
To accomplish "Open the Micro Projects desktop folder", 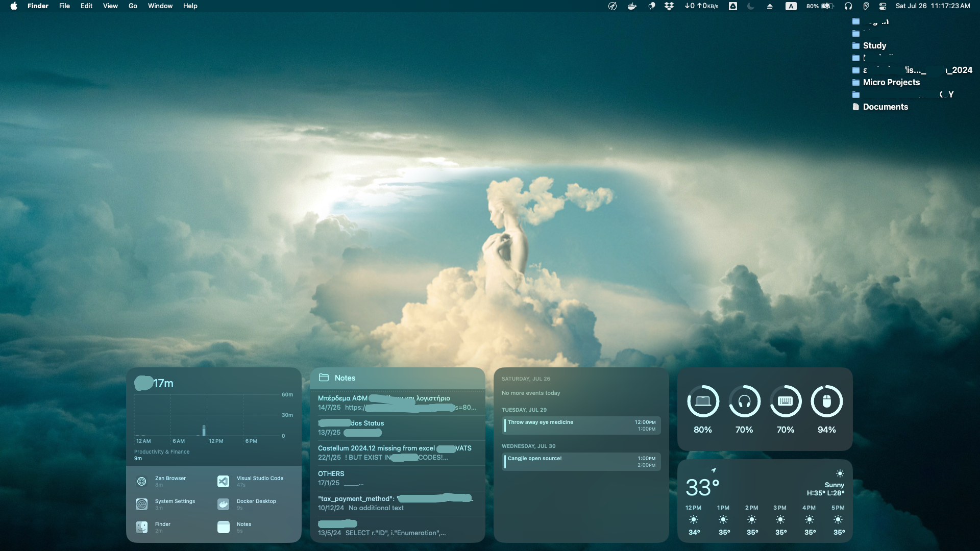I will pos(886,82).
